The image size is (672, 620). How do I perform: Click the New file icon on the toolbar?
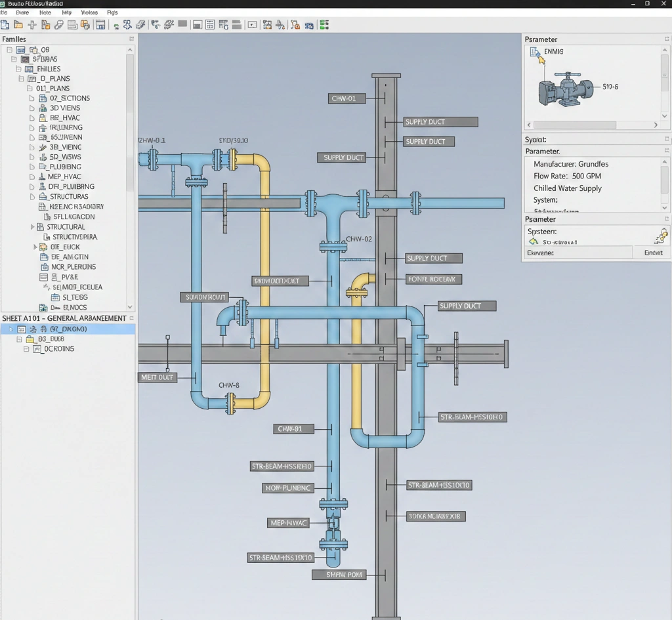coord(5,24)
